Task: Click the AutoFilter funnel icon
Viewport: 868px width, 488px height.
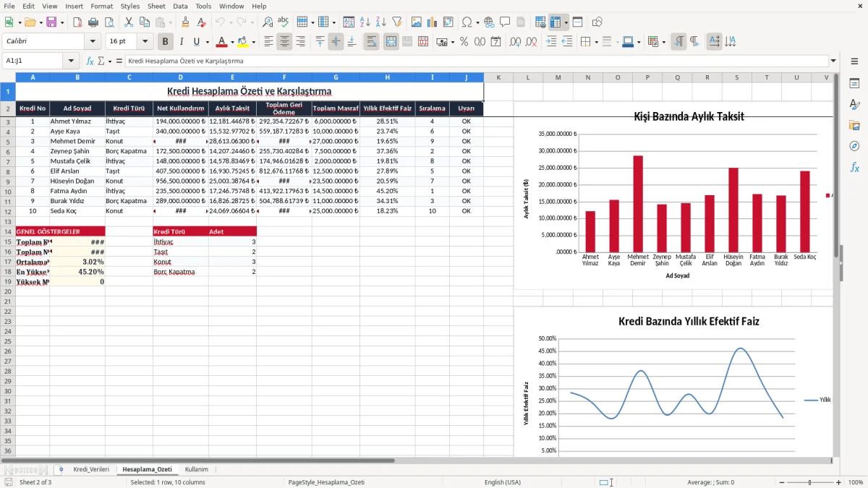Action: pos(396,22)
